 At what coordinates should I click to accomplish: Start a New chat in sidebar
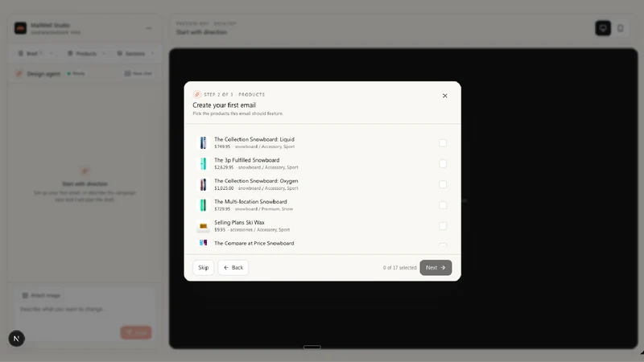coord(138,73)
